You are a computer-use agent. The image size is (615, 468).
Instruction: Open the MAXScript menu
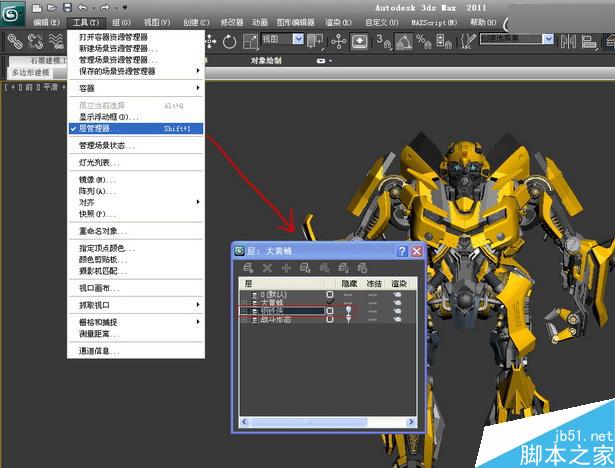pos(434,22)
